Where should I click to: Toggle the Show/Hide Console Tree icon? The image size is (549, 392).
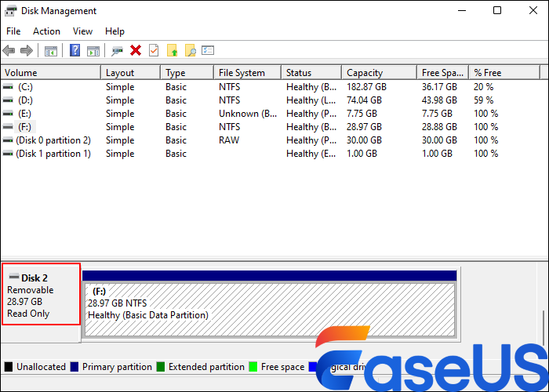click(51, 51)
